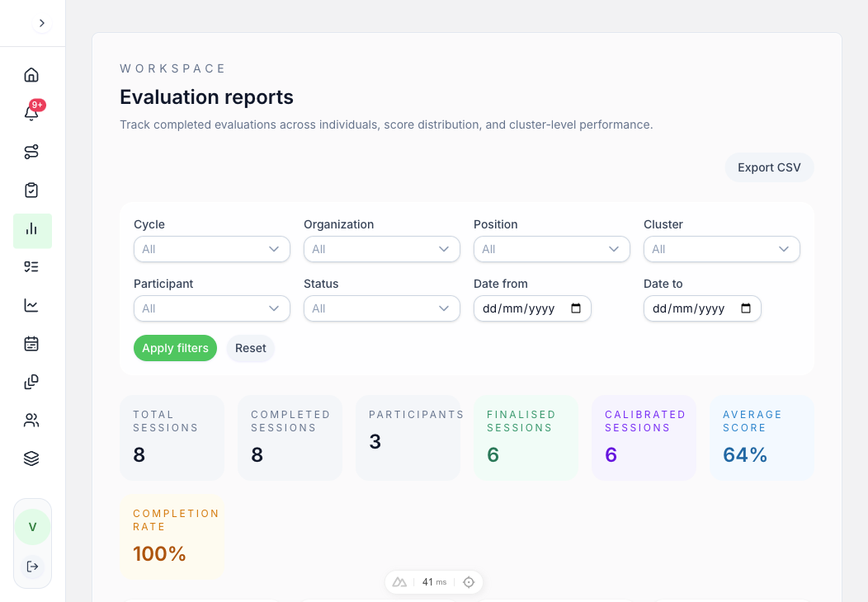Screen dimensions: 868x602
Task: Click the Participants stat card
Action: tap(408, 438)
